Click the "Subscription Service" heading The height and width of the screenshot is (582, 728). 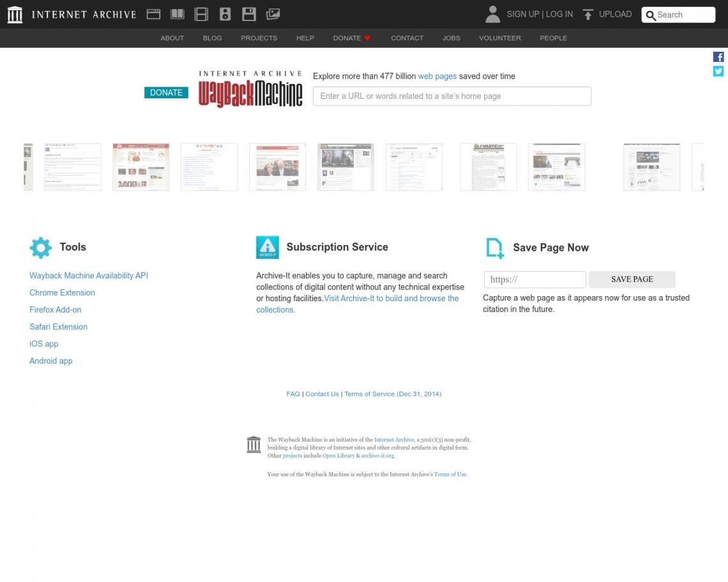click(x=337, y=248)
